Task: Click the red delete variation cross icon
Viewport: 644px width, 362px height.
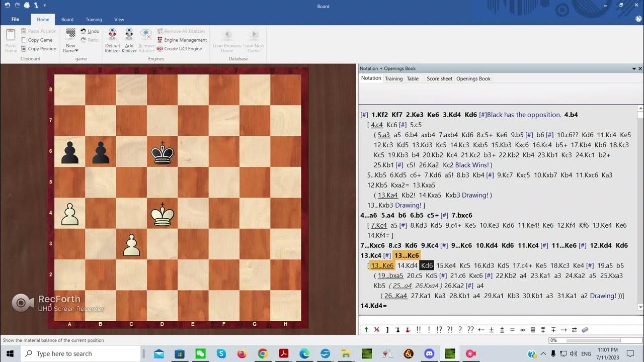Action: pos(376,330)
